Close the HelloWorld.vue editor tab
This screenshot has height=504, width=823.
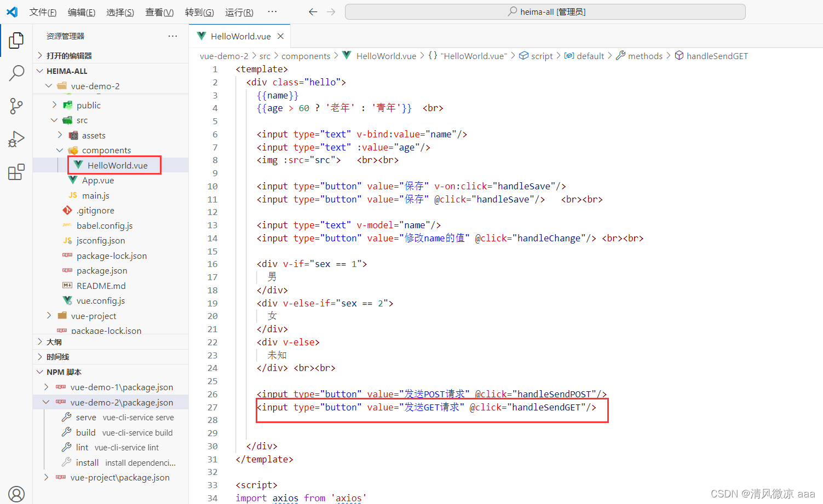280,36
